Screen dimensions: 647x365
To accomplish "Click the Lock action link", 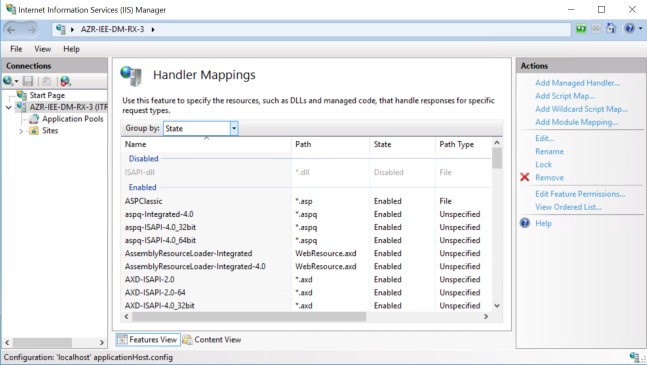I will tap(543, 165).
